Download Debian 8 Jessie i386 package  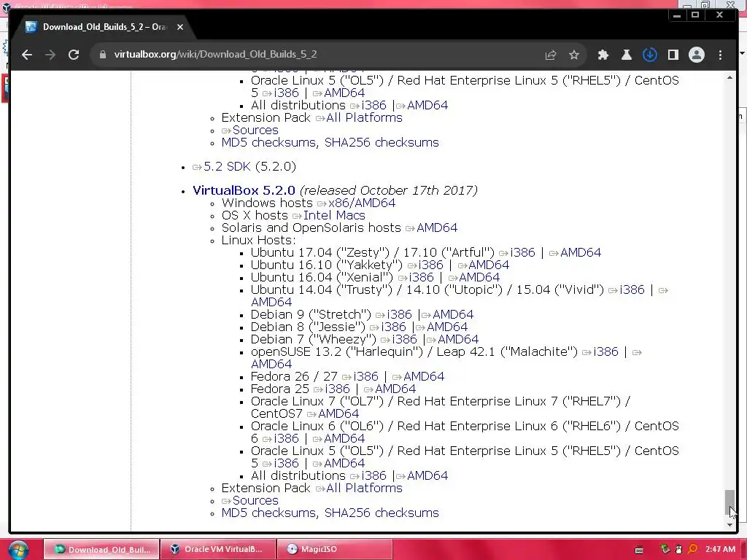pyautogui.click(x=393, y=327)
